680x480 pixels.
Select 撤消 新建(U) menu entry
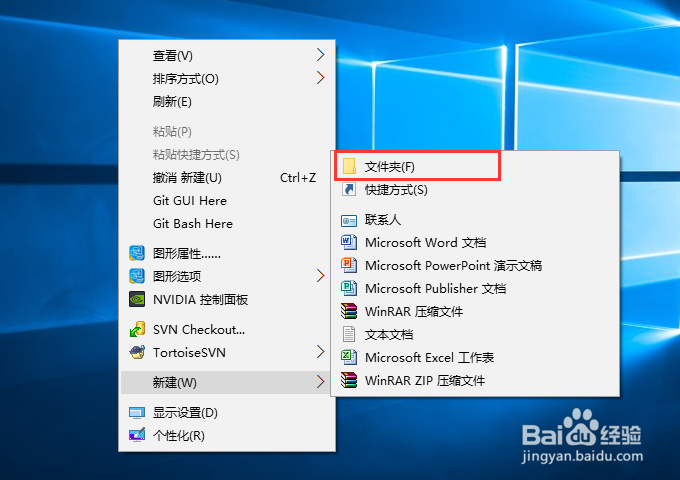tap(227, 178)
